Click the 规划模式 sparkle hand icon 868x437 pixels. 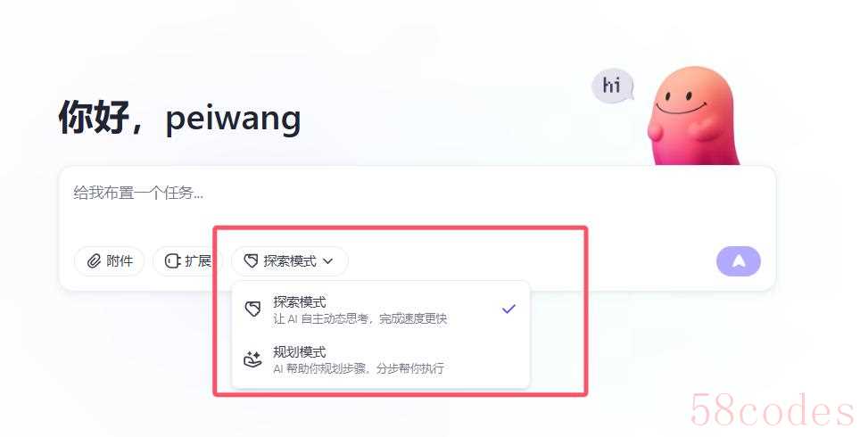(x=252, y=359)
